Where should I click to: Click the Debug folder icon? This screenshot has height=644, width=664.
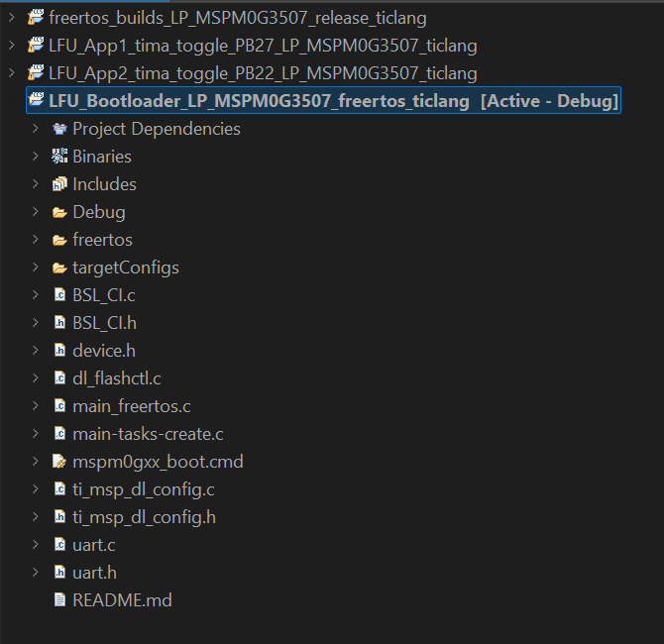point(59,212)
